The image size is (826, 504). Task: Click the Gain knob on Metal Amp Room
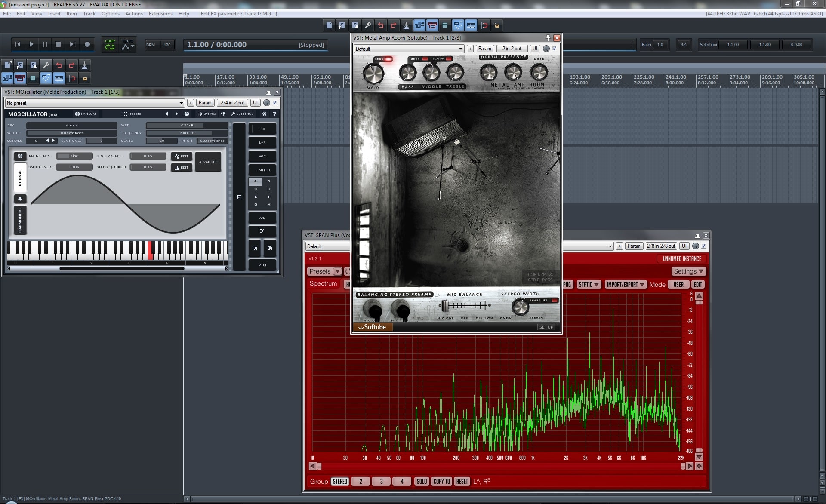point(373,74)
